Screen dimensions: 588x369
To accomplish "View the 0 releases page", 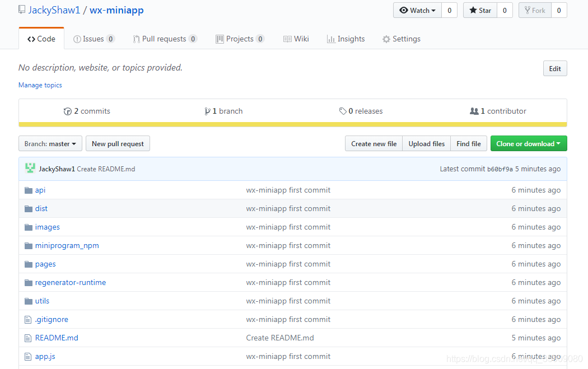I will 361,111.
